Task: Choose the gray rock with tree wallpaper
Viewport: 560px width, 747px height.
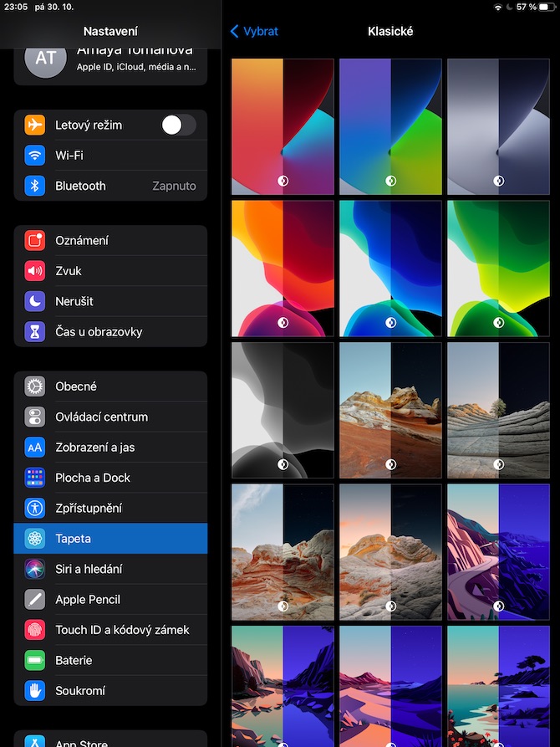Action: [x=499, y=410]
